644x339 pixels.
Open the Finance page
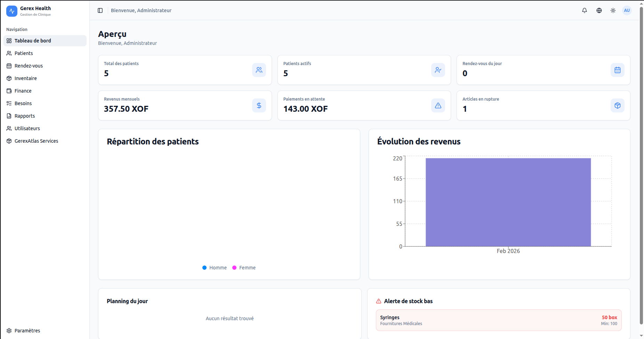(x=23, y=91)
